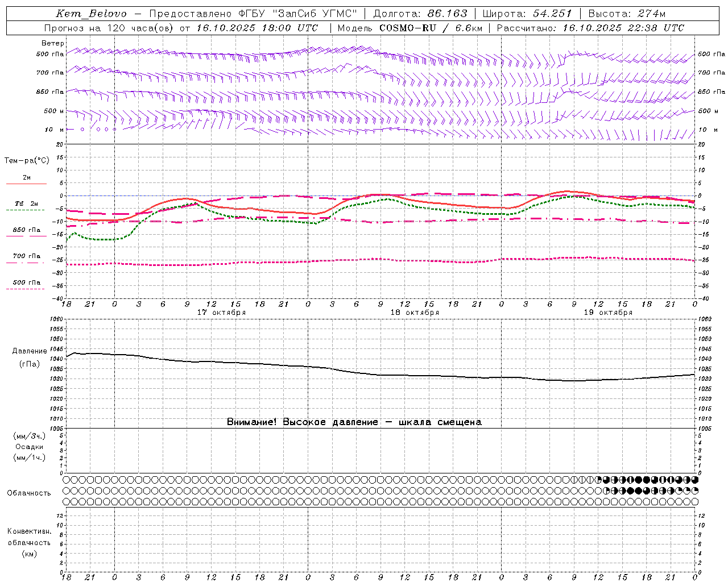
Task: Click the (гПа) unit label under Давление
Action: coord(30,364)
